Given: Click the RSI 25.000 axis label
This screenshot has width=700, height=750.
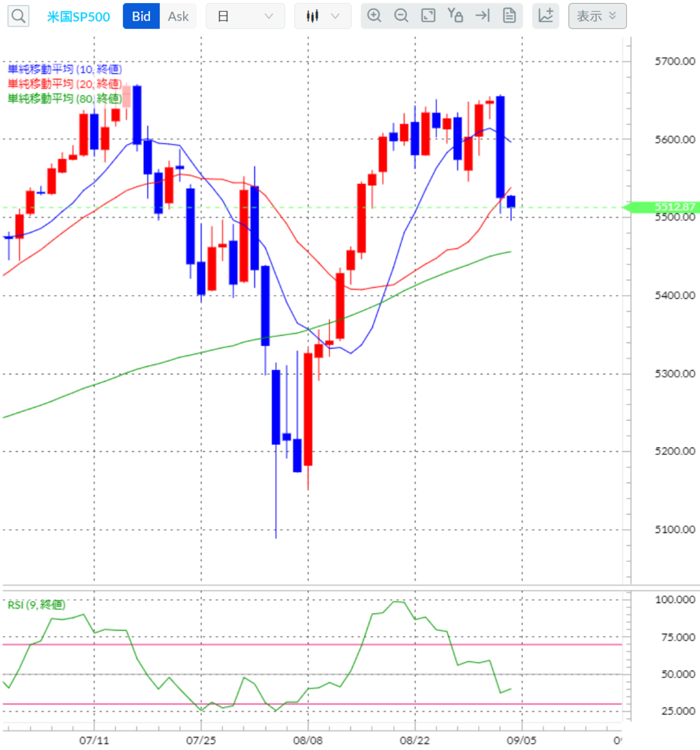Looking at the screenshot, I should click(677, 711).
